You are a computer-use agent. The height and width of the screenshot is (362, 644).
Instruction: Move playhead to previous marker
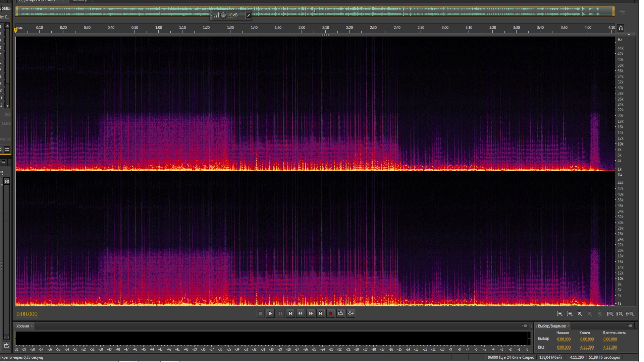pos(290,313)
